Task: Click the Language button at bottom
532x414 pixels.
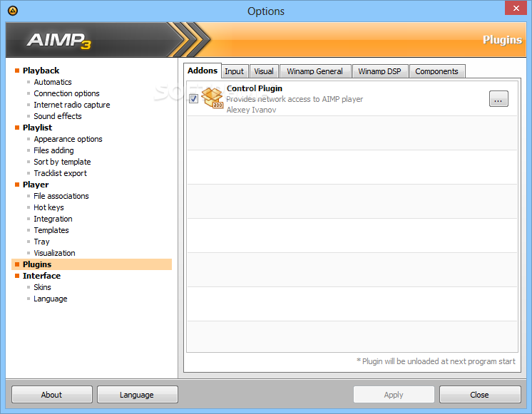Action: tap(137, 394)
